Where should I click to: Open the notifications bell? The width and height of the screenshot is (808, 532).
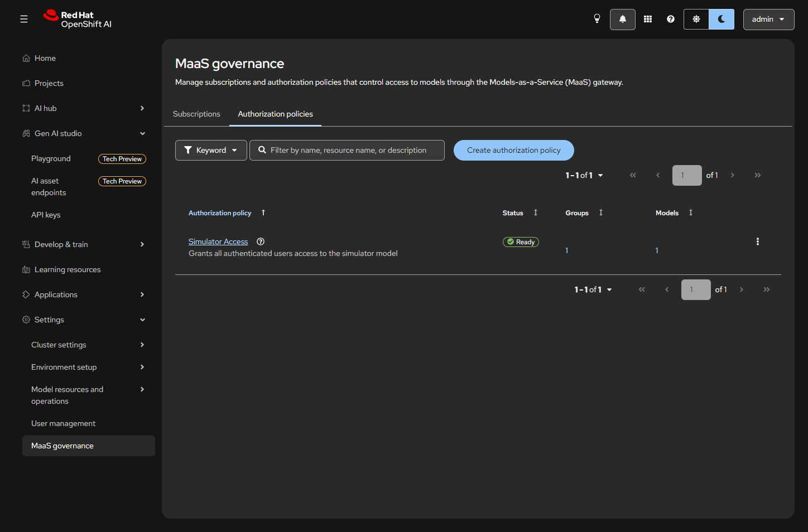click(623, 19)
